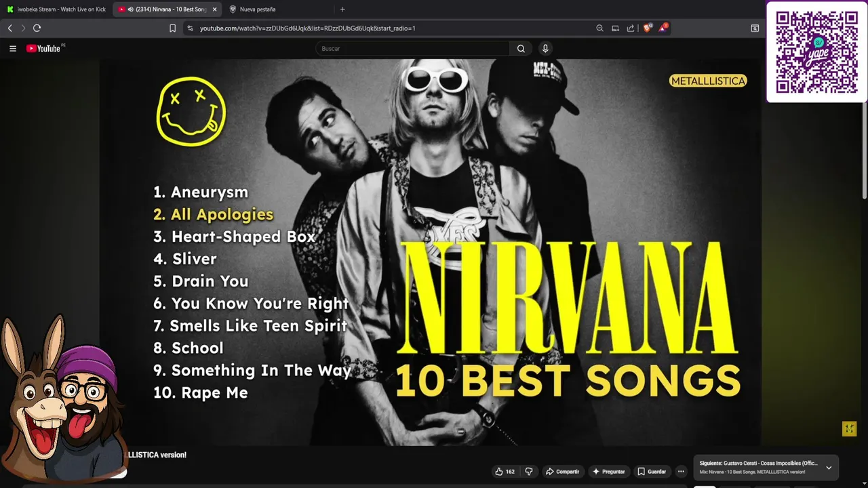Focus the YouTube Buscar search field
The image size is (868, 488).
click(x=413, y=48)
